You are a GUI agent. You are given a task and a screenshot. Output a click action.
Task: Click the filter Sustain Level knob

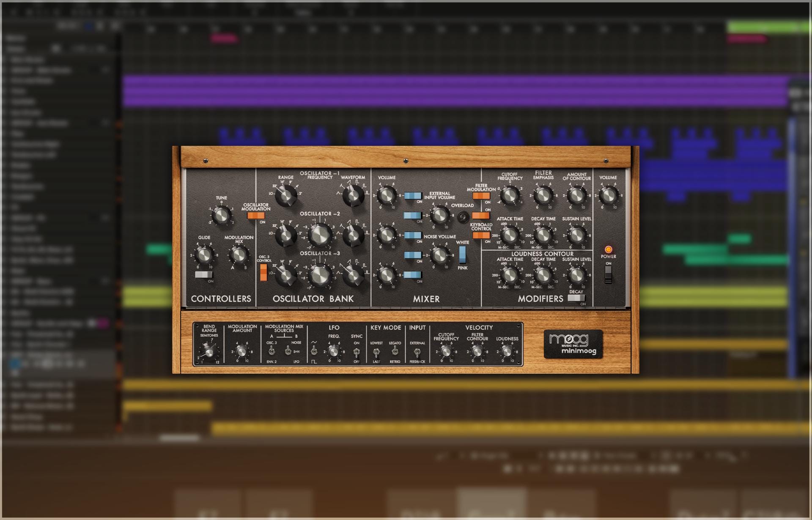(576, 235)
